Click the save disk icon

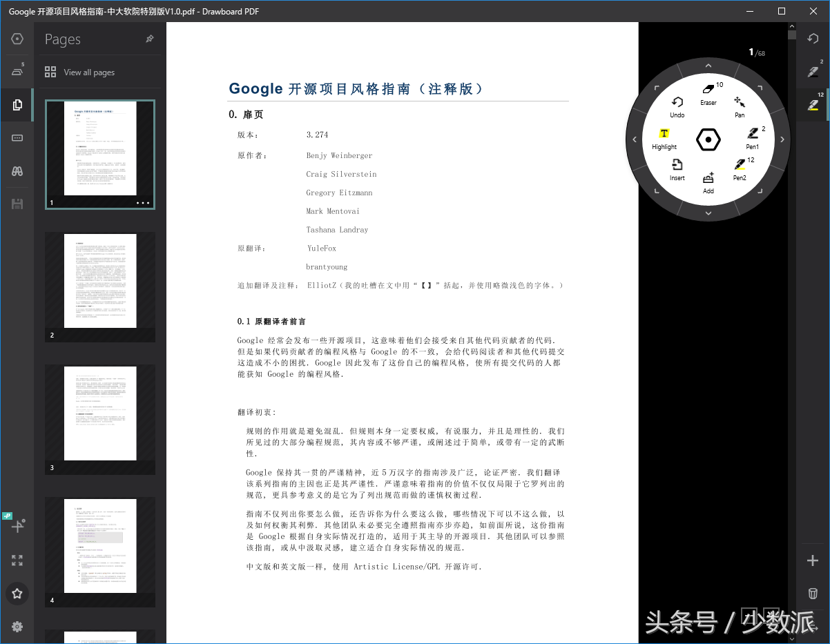[17, 204]
